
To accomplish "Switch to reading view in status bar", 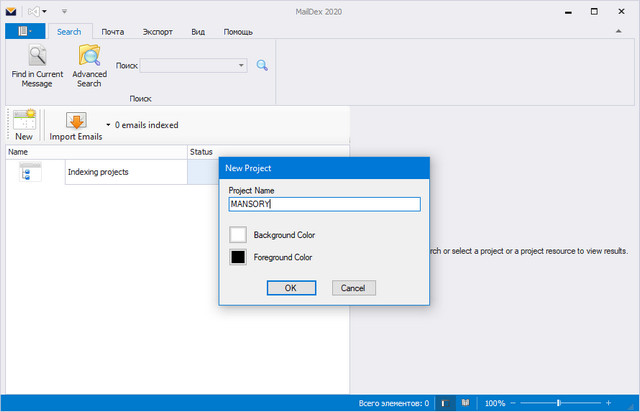I will (x=465, y=403).
